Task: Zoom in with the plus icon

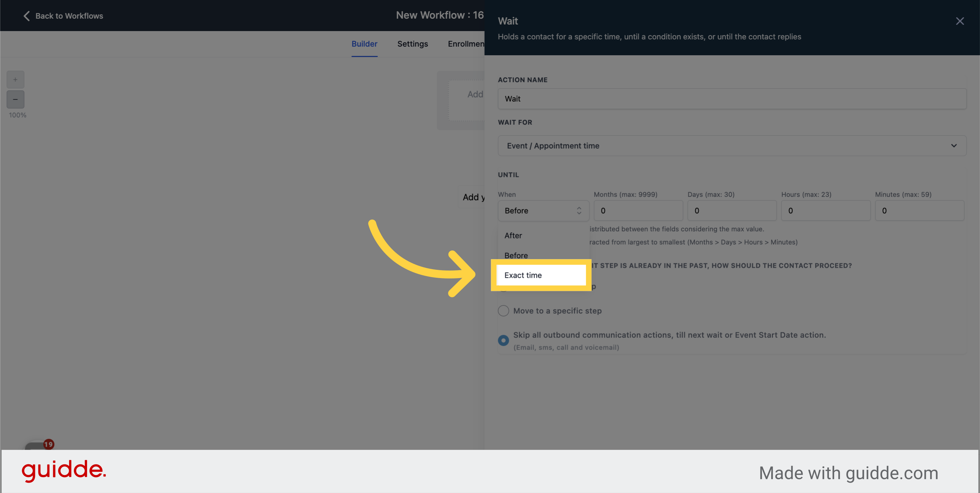Action: point(15,79)
